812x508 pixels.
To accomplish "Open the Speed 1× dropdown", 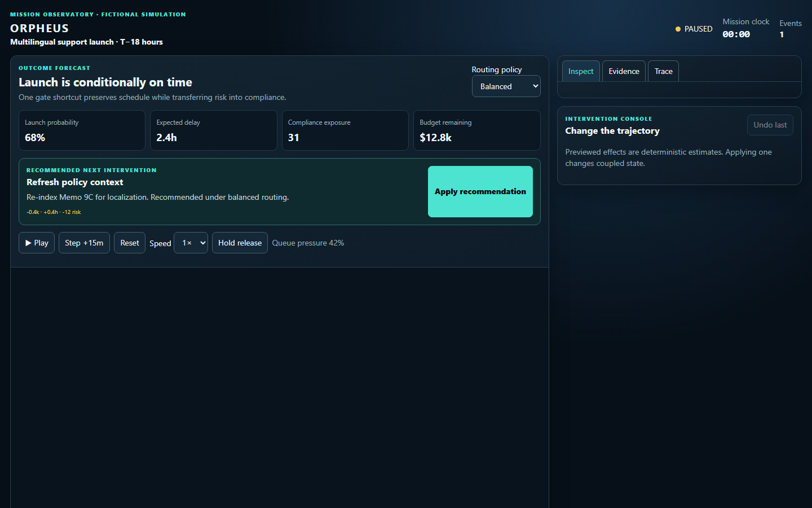I will pos(191,243).
